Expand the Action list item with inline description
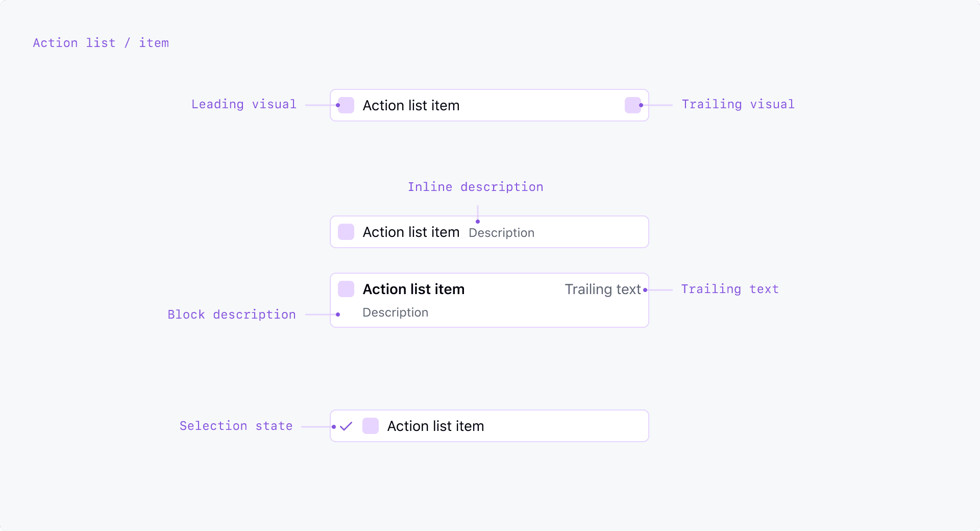980x531 pixels. (488, 232)
